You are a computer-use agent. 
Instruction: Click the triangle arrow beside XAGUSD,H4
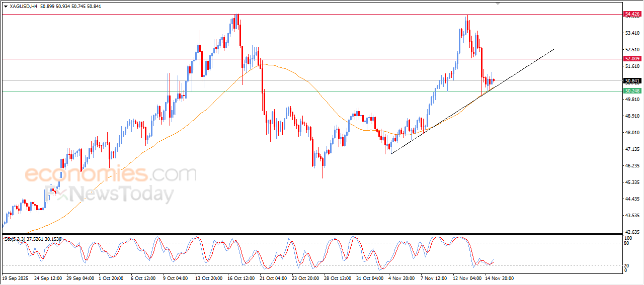coord(6,7)
